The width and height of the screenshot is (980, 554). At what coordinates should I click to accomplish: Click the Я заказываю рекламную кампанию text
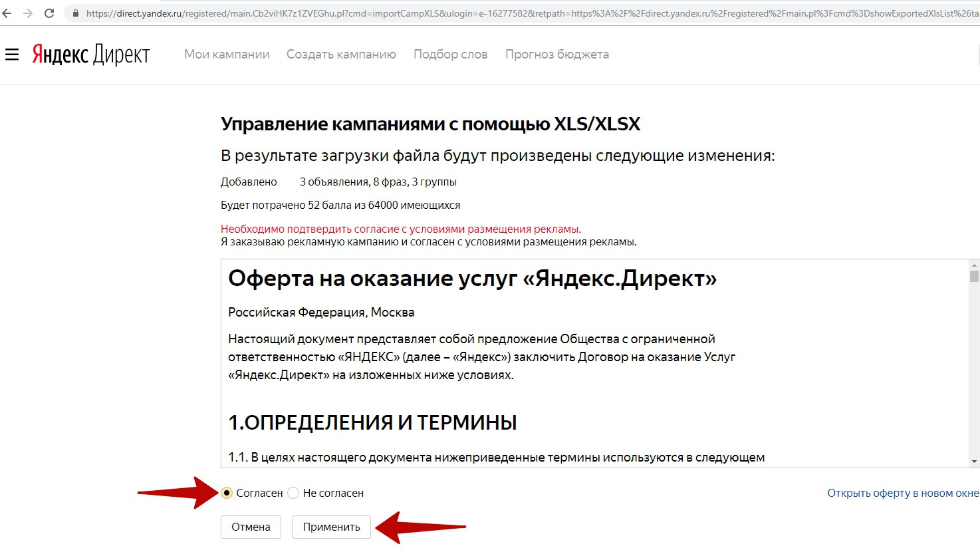point(429,242)
